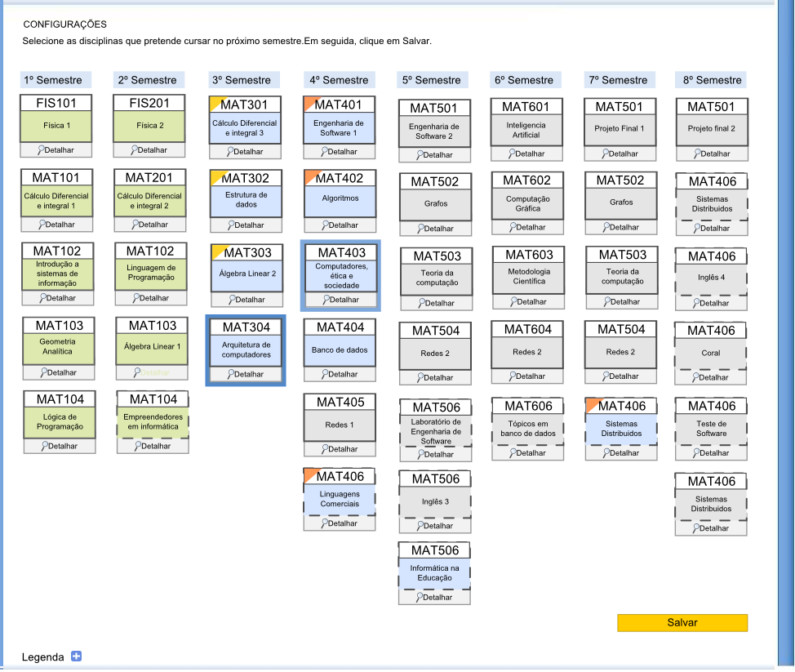795x672 pixels.
Task: Click the 8º Semestre column header
Action: click(710, 79)
